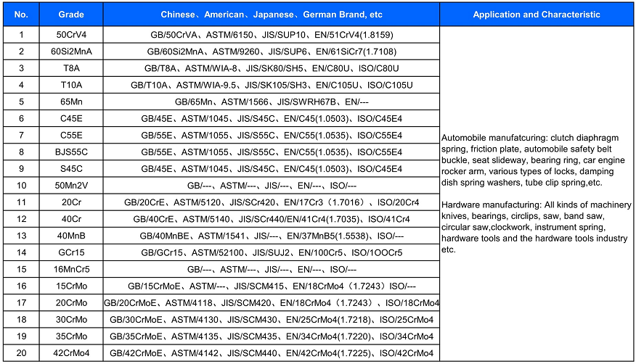Select the T8A grade cell
Image resolution: width=636 pixels, height=364 pixels.
pos(71,68)
